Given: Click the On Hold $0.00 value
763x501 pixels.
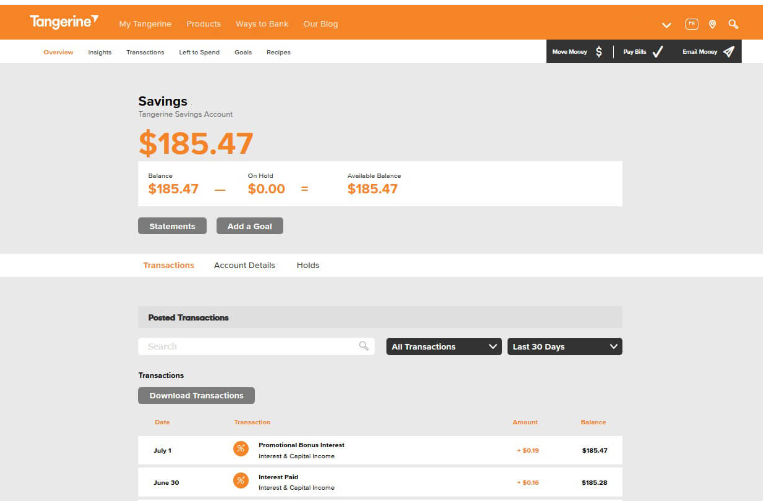Looking at the screenshot, I should tap(266, 189).
